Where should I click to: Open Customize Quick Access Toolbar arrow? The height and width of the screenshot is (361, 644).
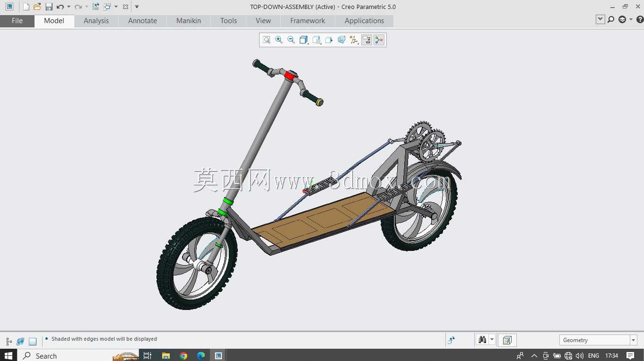coord(137,7)
